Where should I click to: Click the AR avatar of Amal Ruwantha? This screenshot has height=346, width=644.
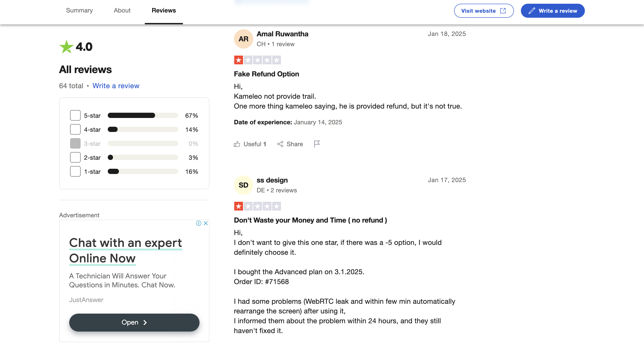pos(244,39)
